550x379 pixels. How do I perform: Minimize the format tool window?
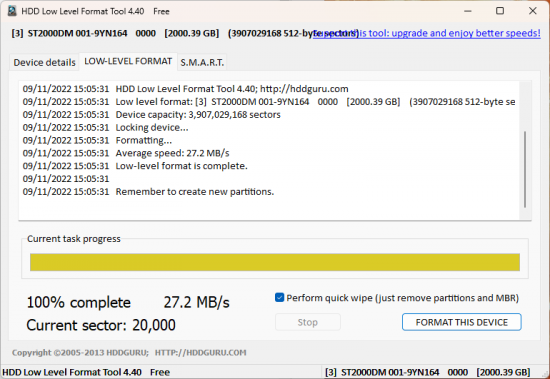coord(468,11)
